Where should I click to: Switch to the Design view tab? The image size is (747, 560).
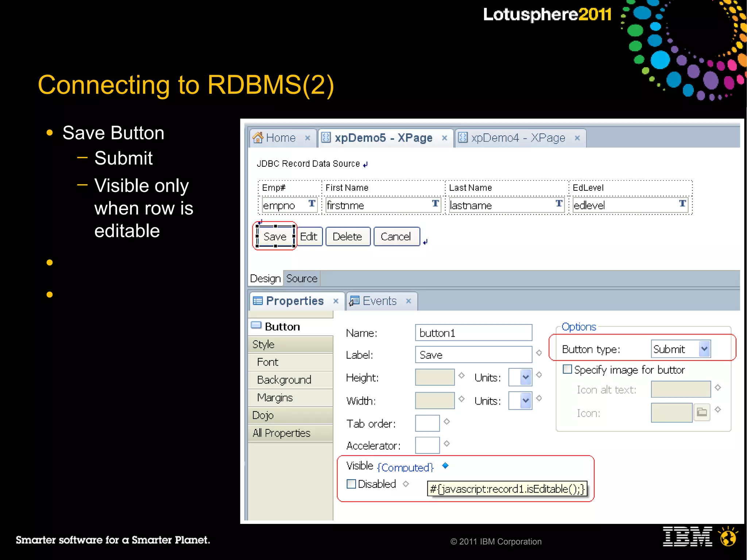click(265, 278)
